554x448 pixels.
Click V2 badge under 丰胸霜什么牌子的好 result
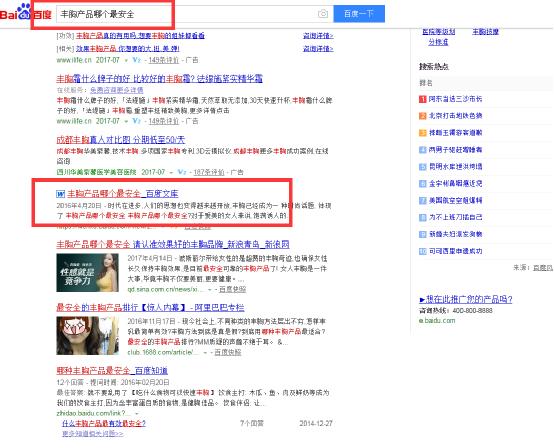136,121
